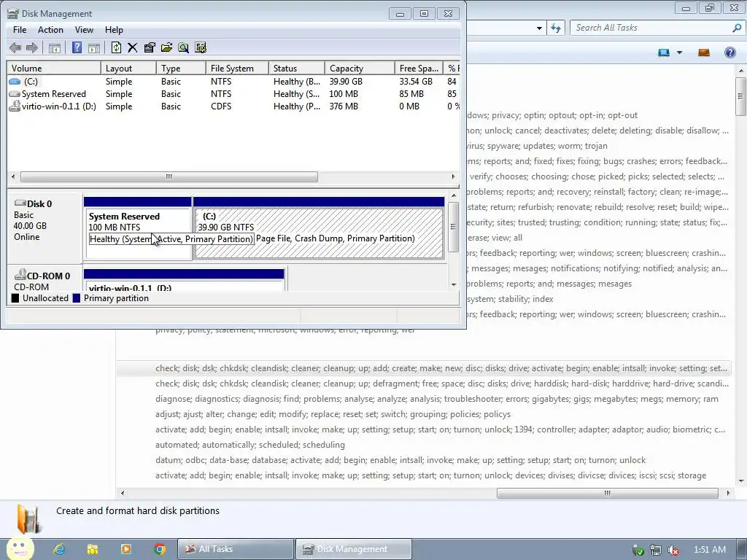This screenshot has height=560, width=747.
Task: Click the change view icon in All Tasks window
Action: point(664,52)
